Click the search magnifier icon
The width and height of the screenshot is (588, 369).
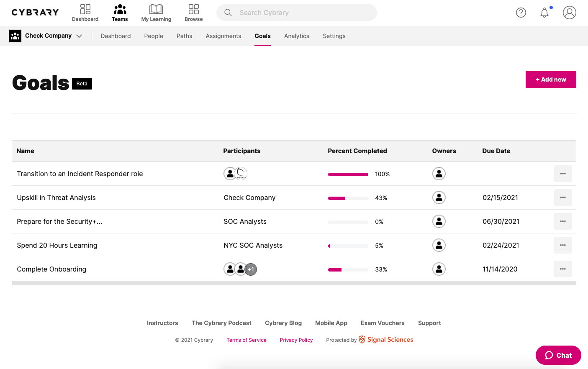228,13
